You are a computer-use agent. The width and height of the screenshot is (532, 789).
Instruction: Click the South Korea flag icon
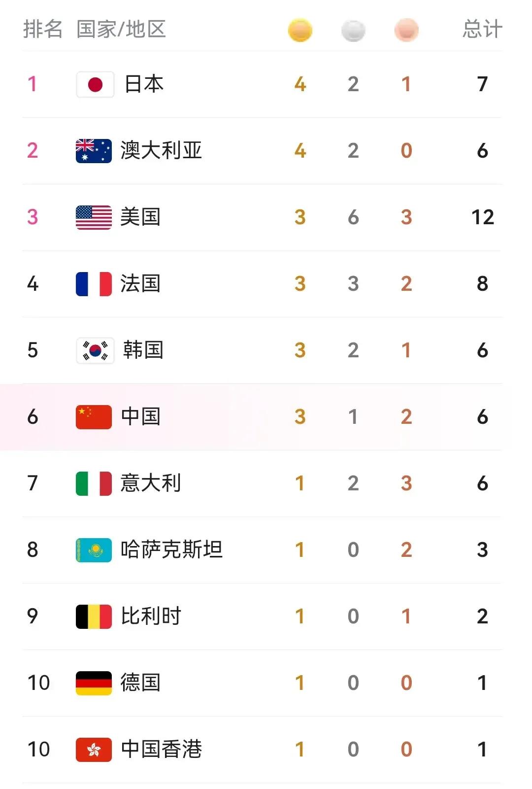click(x=95, y=350)
